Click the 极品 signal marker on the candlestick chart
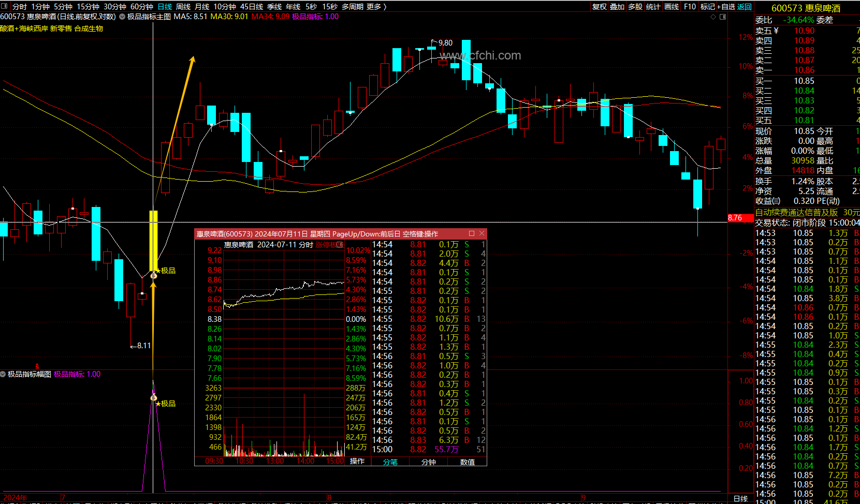 tap(165, 271)
